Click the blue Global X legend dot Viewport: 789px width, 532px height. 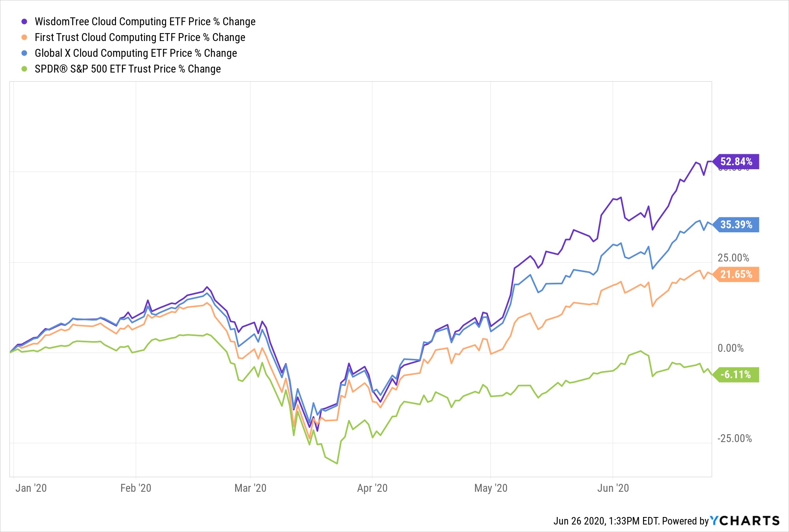point(24,53)
